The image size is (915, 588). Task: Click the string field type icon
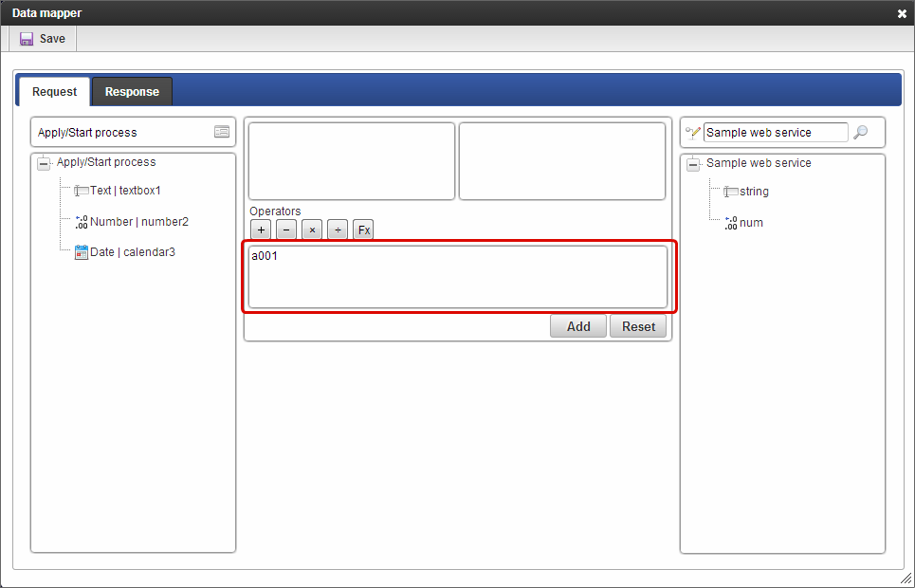pyautogui.click(x=731, y=193)
